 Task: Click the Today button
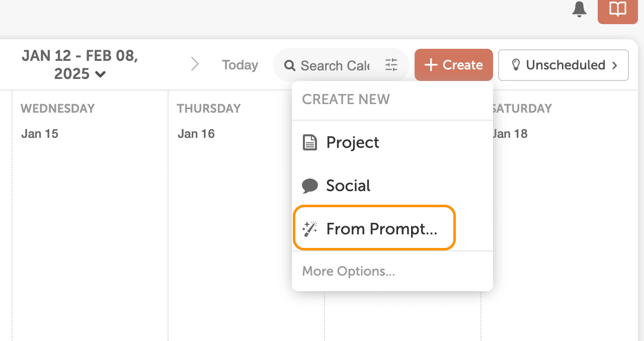pyautogui.click(x=239, y=64)
